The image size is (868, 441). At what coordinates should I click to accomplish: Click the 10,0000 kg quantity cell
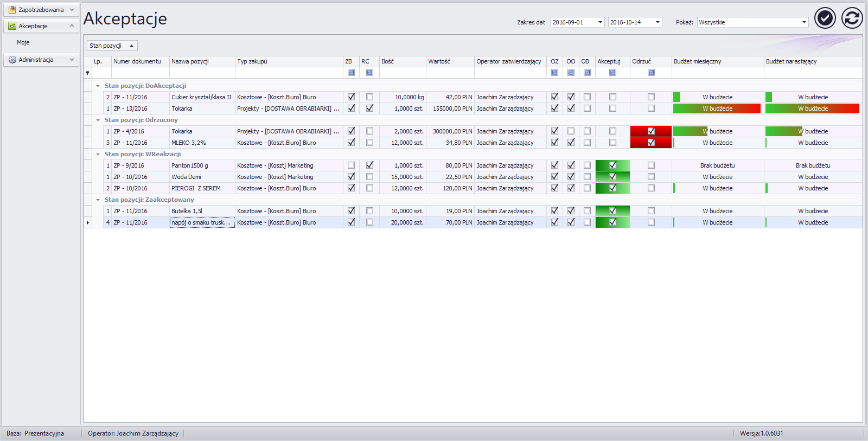[x=403, y=97]
